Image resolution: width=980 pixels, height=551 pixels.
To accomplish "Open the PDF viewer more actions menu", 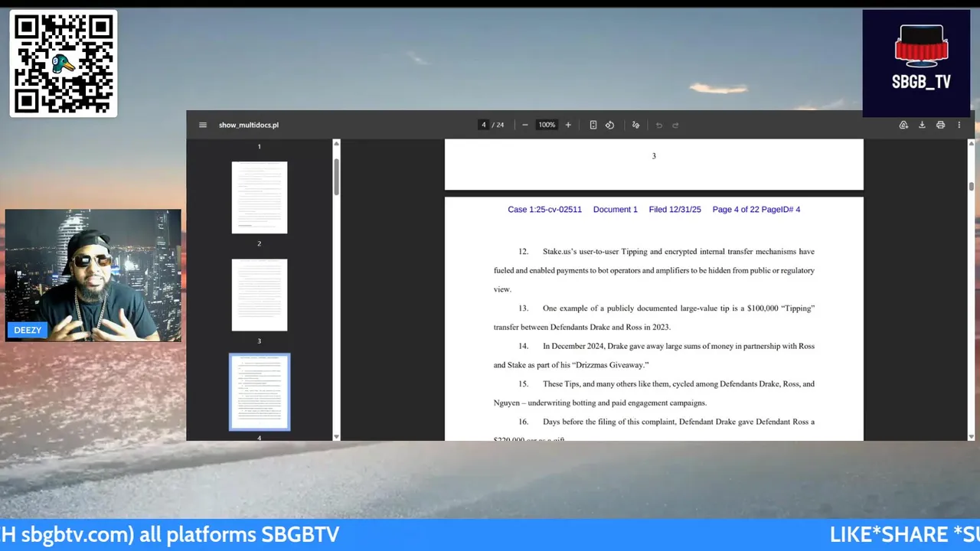I will click(x=959, y=125).
